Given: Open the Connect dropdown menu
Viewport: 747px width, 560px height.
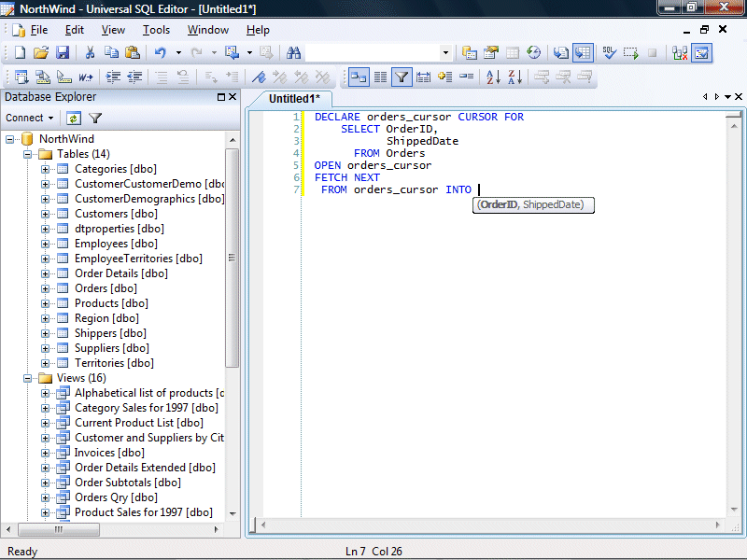Looking at the screenshot, I should point(30,118).
